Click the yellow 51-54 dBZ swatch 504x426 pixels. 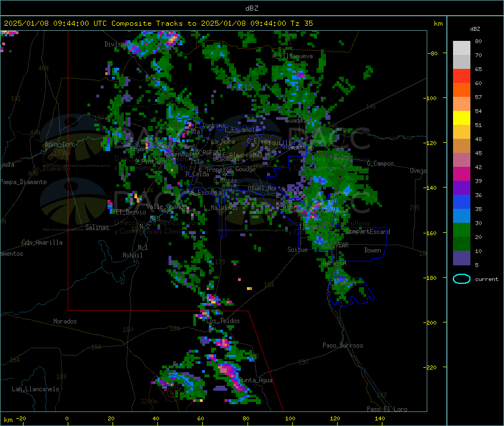coord(461,118)
